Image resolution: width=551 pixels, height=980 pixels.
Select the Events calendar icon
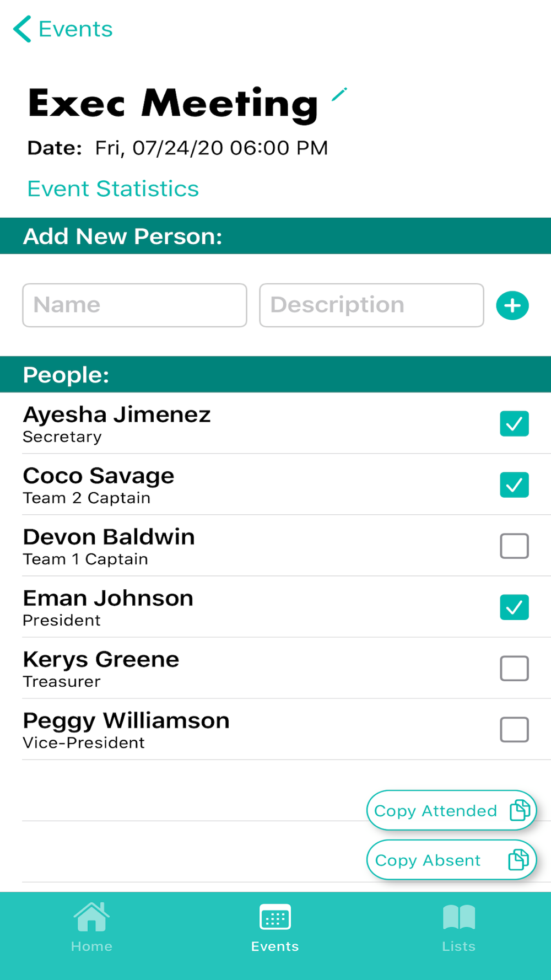point(275,918)
